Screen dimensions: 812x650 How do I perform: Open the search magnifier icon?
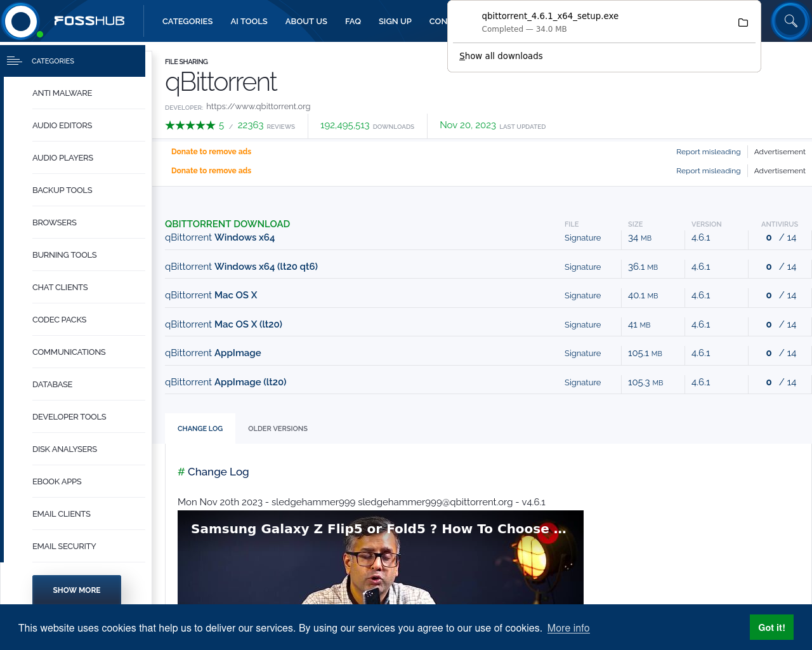(x=790, y=21)
